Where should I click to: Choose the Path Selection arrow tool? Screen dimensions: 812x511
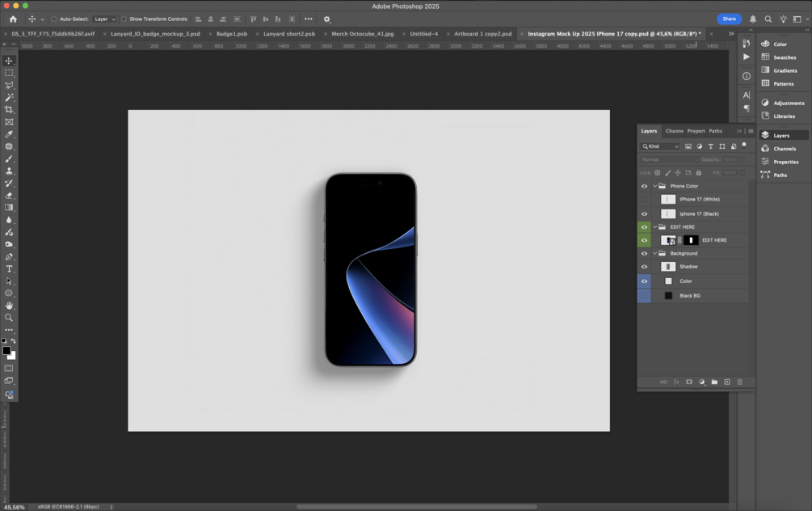click(x=9, y=281)
